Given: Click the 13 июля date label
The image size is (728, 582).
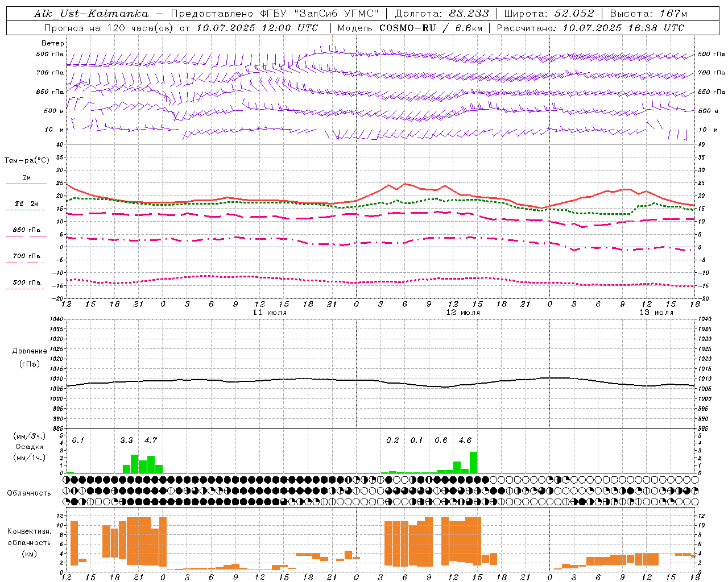Looking at the screenshot, I should (x=656, y=312).
